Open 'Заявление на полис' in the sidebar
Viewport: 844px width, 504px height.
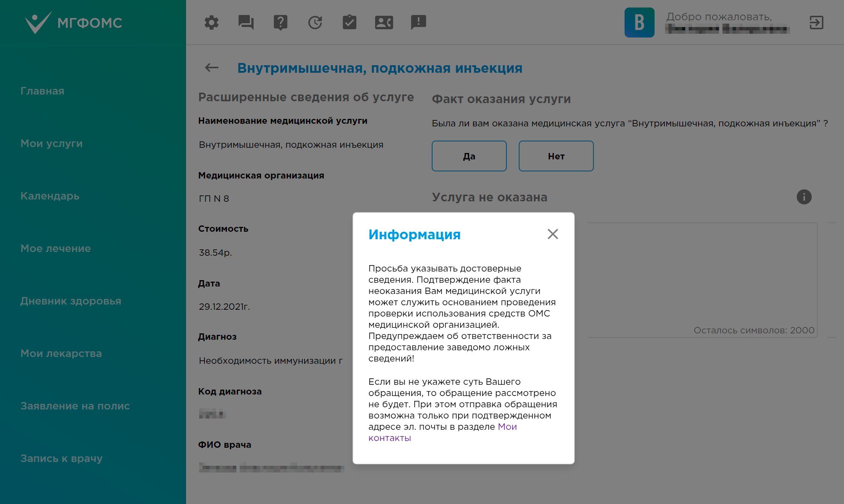(75, 406)
